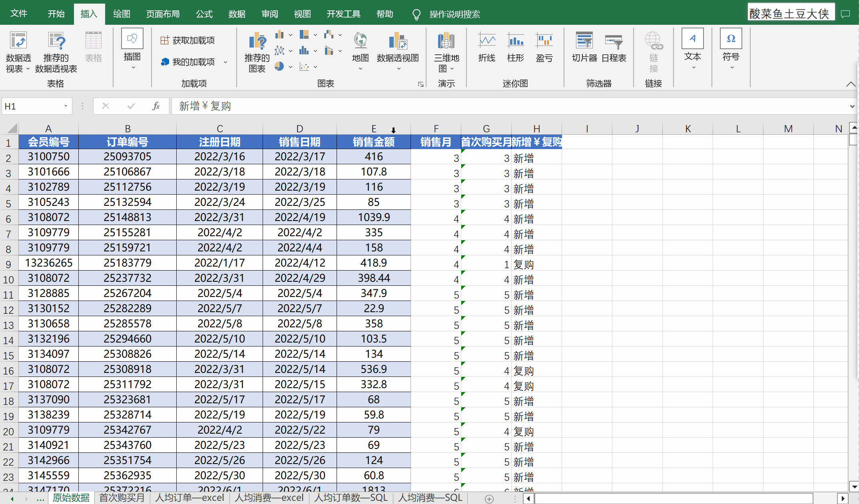Collapse the ribbon

point(850,84)
